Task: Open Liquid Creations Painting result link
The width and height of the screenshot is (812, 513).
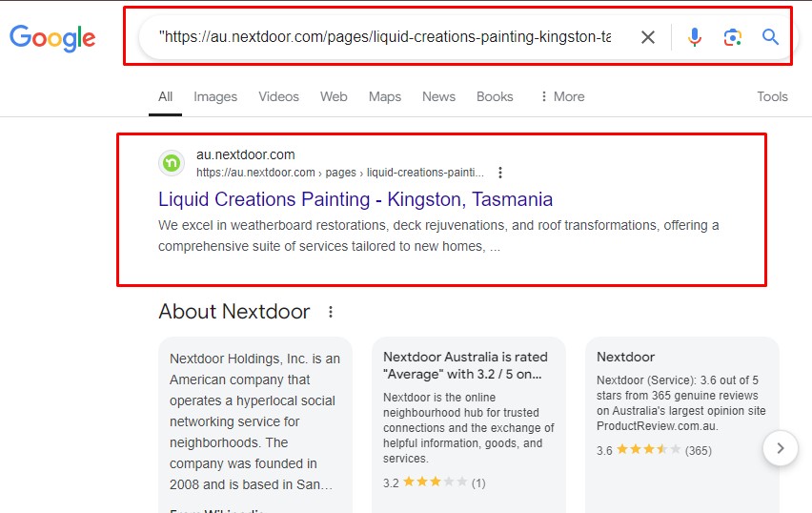Action: click(355, 199)
